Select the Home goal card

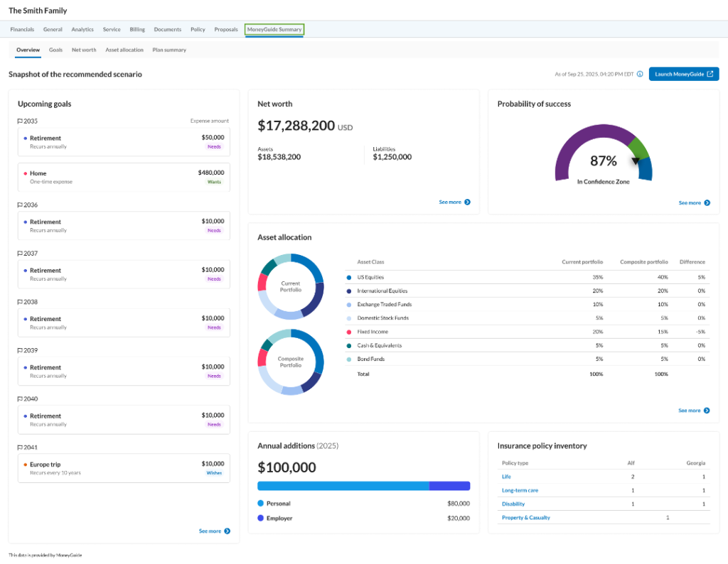coord(124,177)
